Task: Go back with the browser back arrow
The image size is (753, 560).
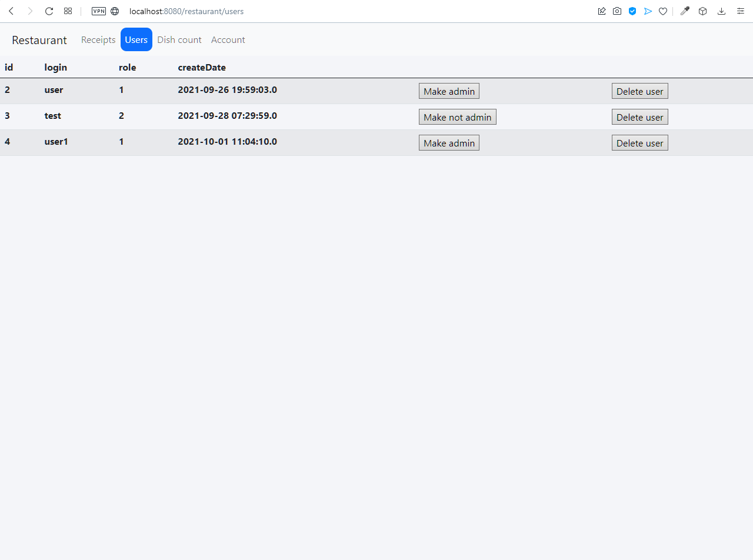Action: pyautogui.click(x=11, y=11)
